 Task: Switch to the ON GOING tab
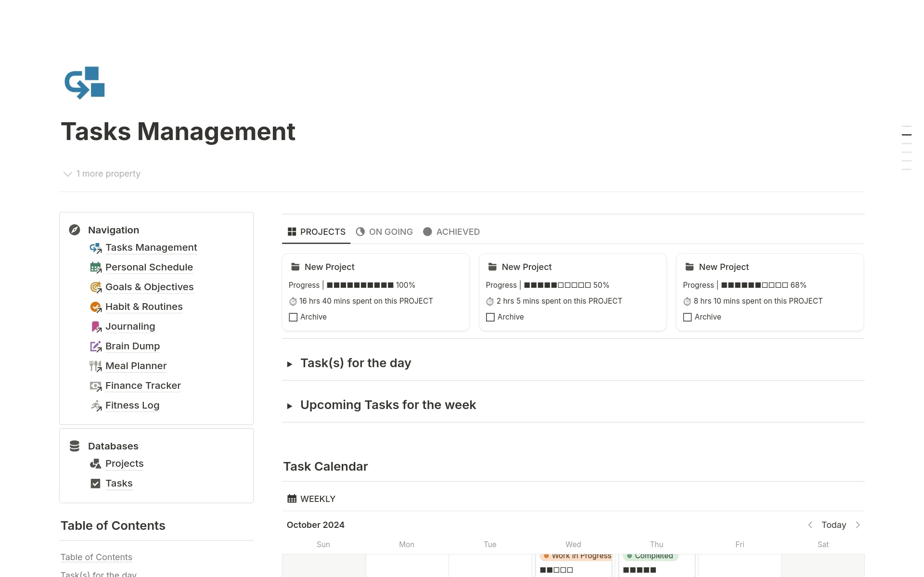pos(385,232)
